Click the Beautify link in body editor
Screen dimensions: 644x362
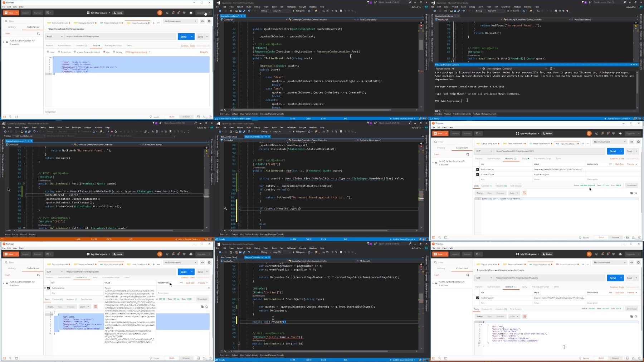(x=204, y=52)
